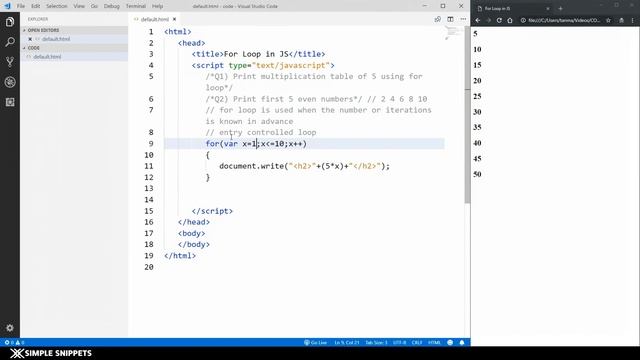Click line number 11 in gutter
Image resolution: width=640 pixels, height=360 pixels.
149,166
